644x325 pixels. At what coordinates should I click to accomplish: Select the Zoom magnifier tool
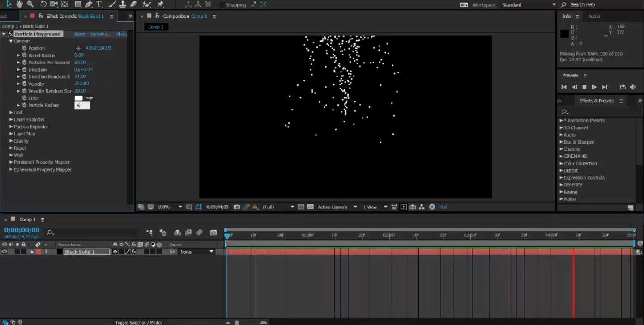30,4
